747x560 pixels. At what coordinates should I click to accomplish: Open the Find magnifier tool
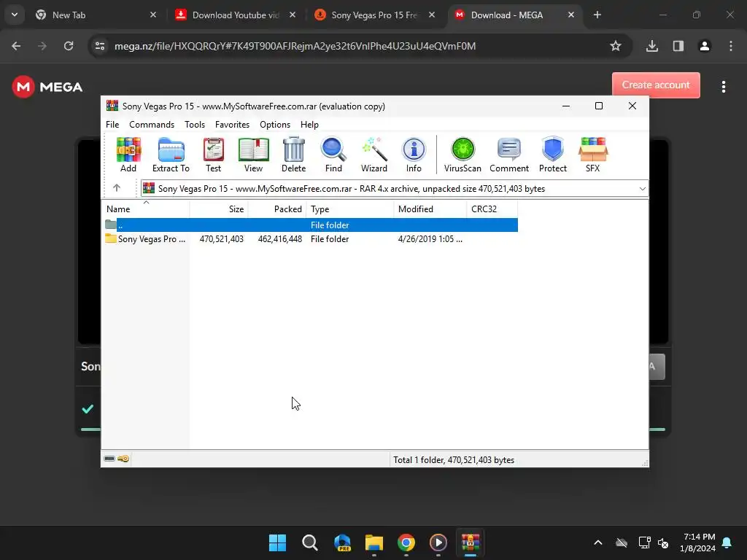pyautogui.click(x=333, y=155)
